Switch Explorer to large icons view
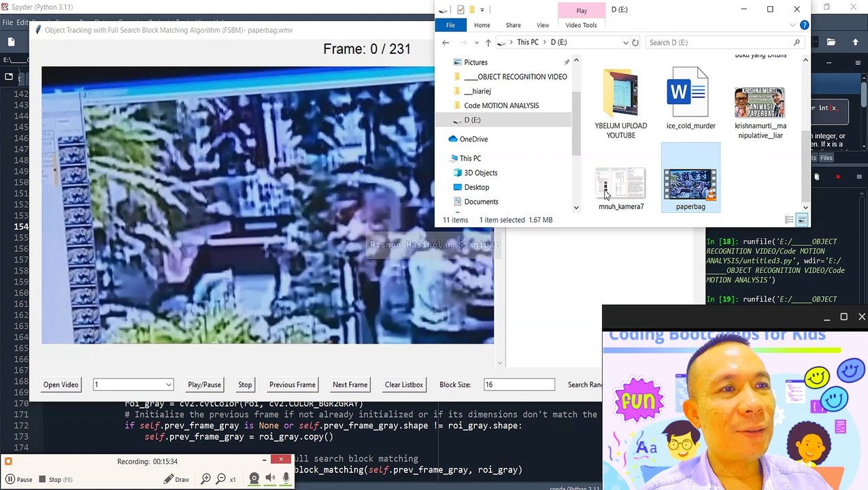 [x=802, y=220]
